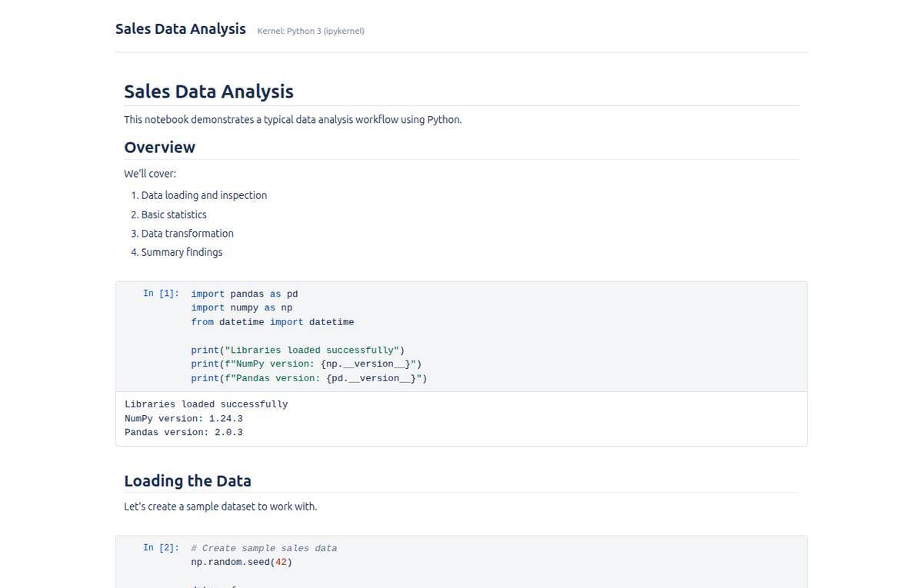
Task: Click the workflow description paragraph text
Action: click(x=293, y=119)
